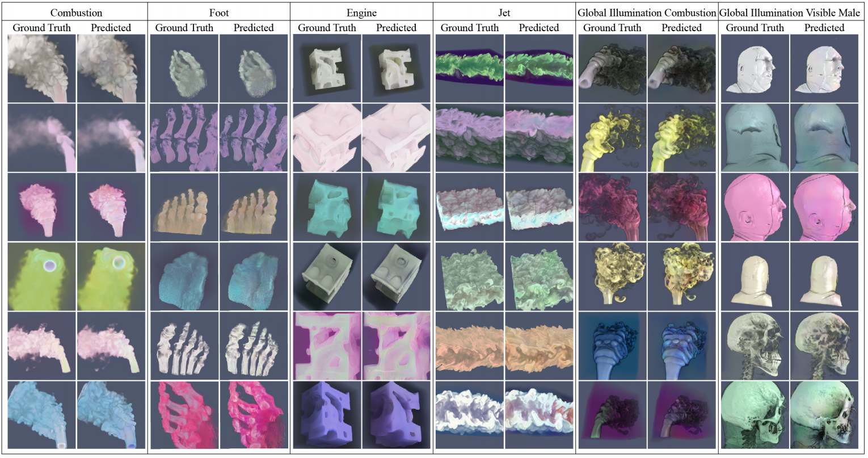This screenshot has height=458, width=868.
Task: Click the Combustion column heading
Action: click(x=76, y=12)
